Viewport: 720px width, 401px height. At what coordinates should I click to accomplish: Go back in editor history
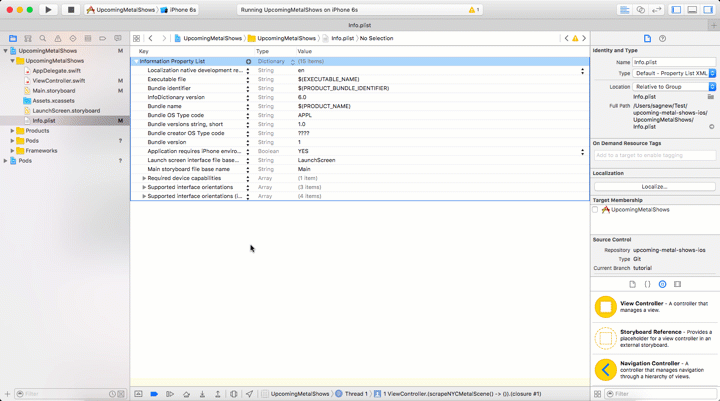[x=151, y=39]
